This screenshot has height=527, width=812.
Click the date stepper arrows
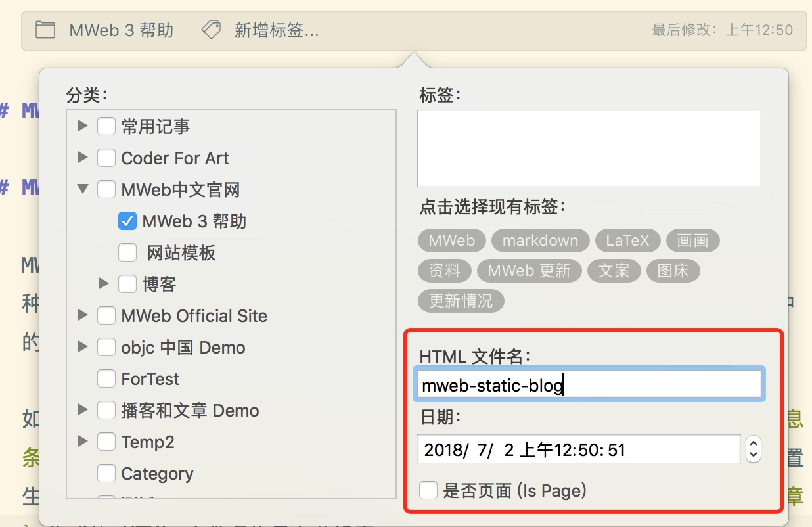pyautogui.click(x=754, y=449)
